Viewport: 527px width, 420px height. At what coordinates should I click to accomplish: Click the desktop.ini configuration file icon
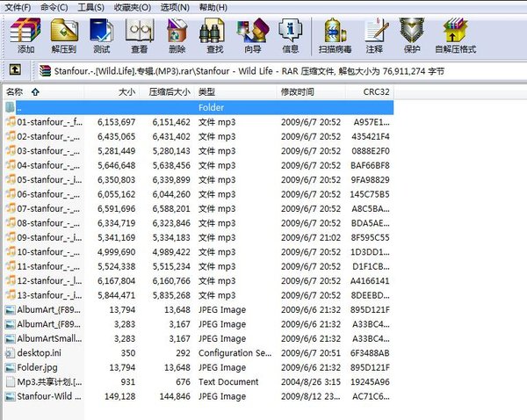click(x=11, y=352)
